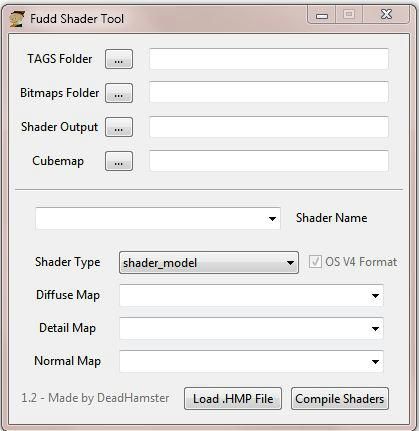Click the Load .HMP File button

point(233,399)
